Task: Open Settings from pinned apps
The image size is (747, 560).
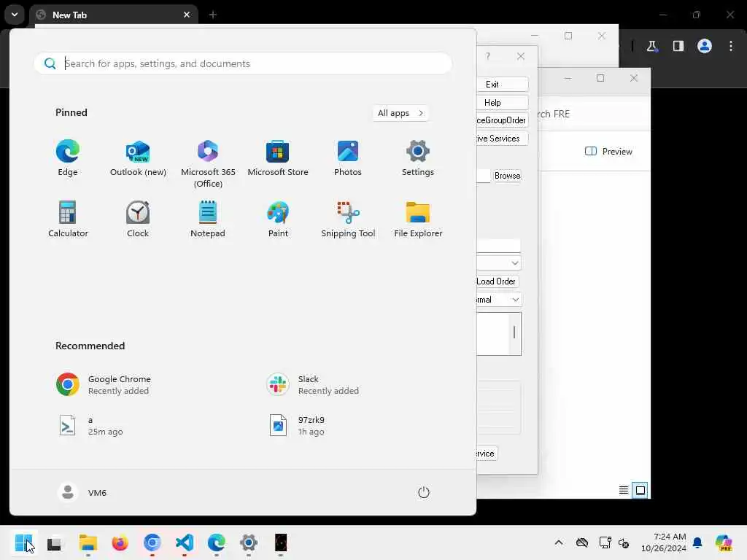Action: coord(418,158)
